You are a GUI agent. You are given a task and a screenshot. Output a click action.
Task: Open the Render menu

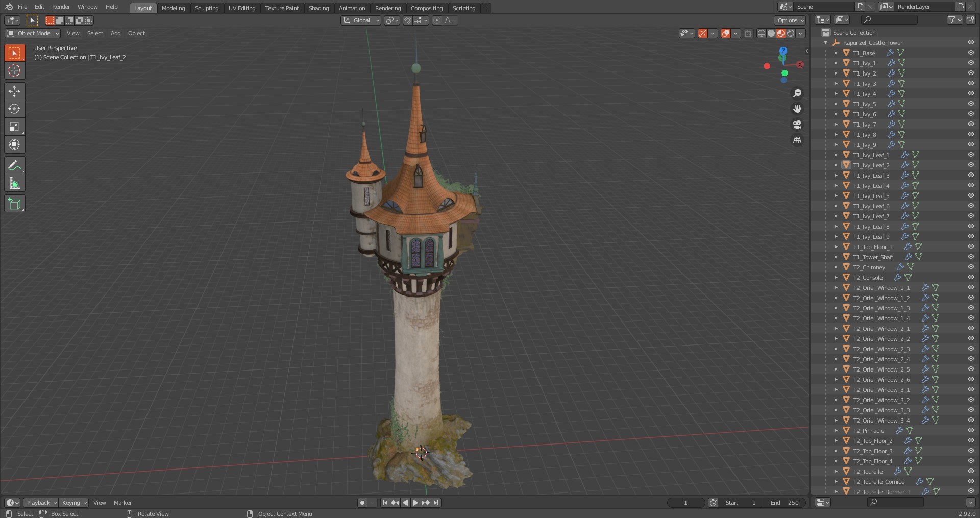(61, 7)
